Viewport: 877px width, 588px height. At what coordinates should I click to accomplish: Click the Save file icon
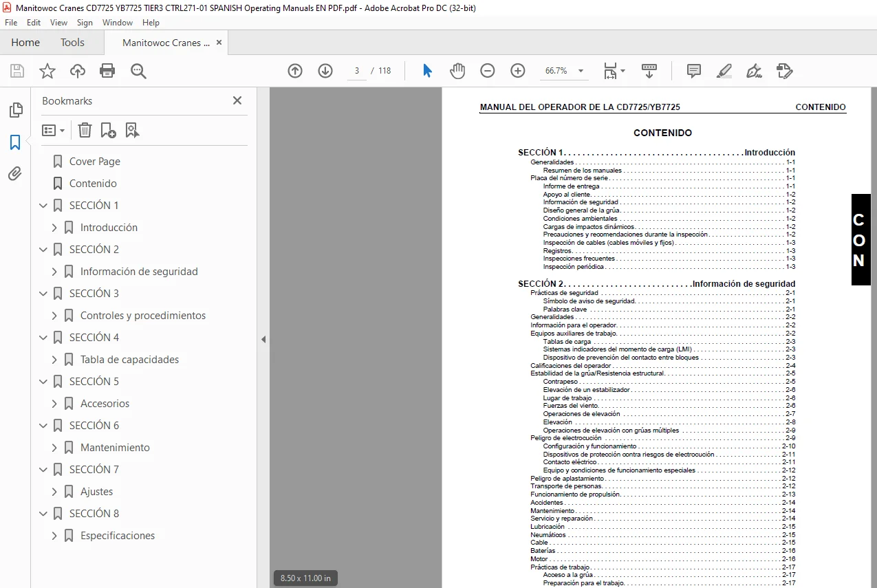[x=17, y=71]
